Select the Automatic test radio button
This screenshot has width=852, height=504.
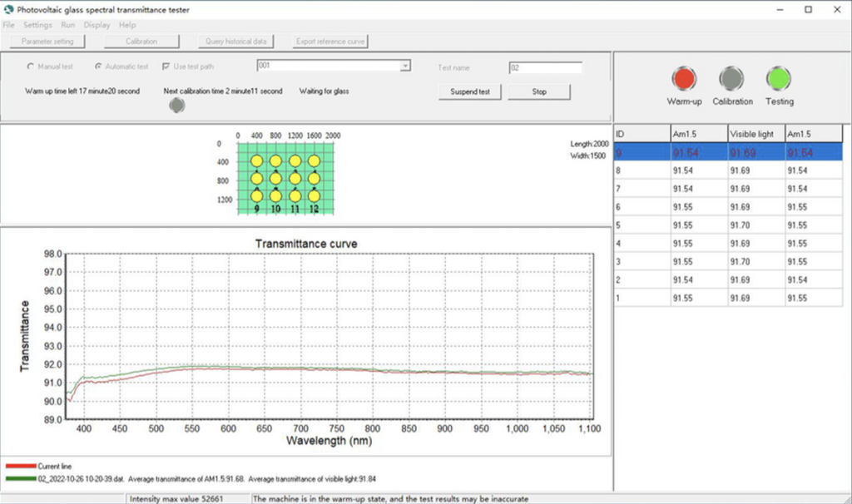pos(99,67)
